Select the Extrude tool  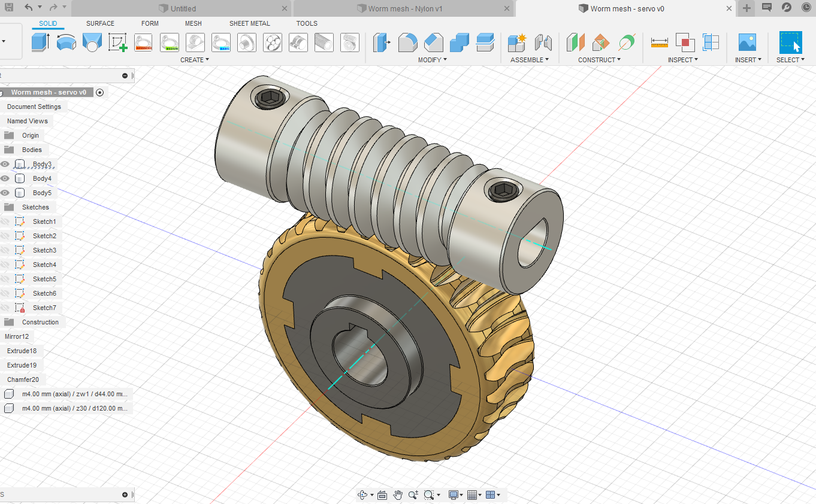(x=41, y=42)
